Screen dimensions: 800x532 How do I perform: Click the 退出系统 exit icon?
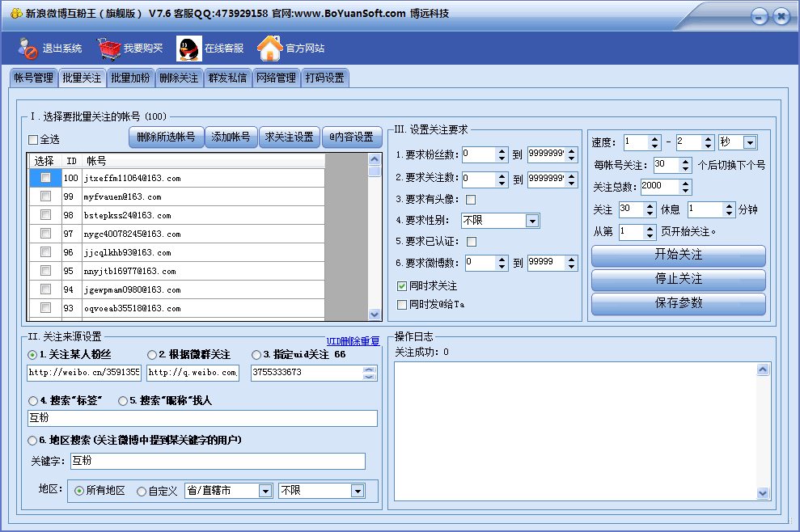tap(28, 49)
